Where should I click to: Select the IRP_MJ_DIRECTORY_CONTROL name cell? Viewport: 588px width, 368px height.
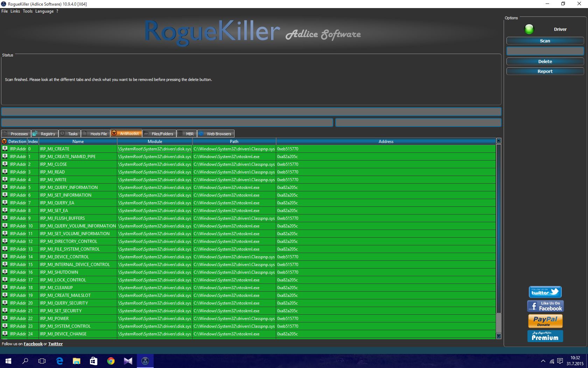pos(78,241)
